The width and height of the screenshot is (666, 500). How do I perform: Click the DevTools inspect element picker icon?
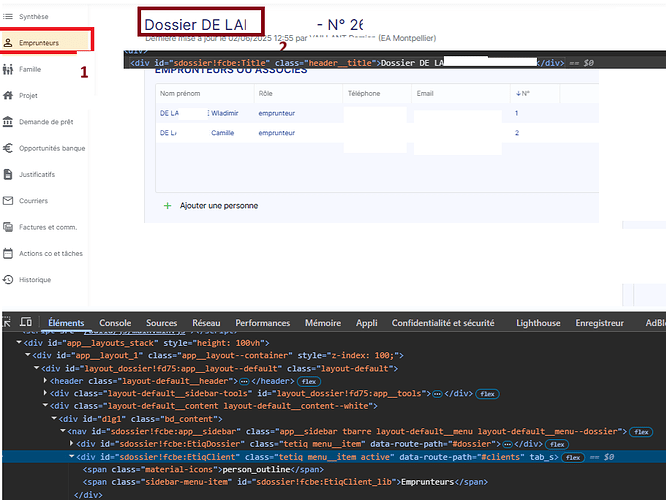pyautogui.click(x=9, y=323)
